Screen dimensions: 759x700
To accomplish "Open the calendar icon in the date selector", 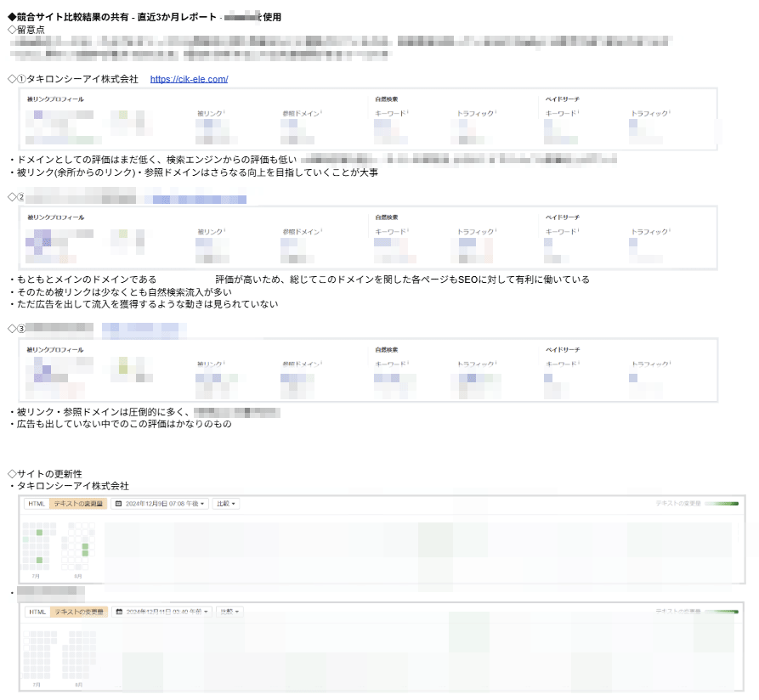I will click(118, 503).
